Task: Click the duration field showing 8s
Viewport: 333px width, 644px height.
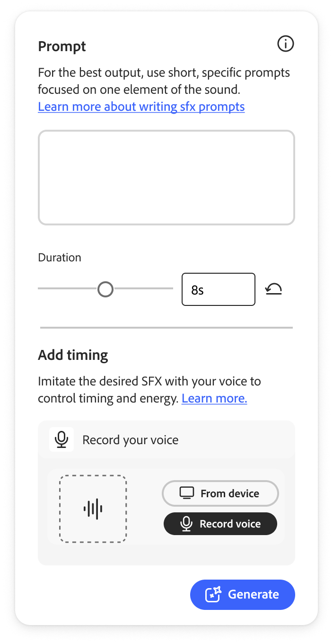Action: 218,289
